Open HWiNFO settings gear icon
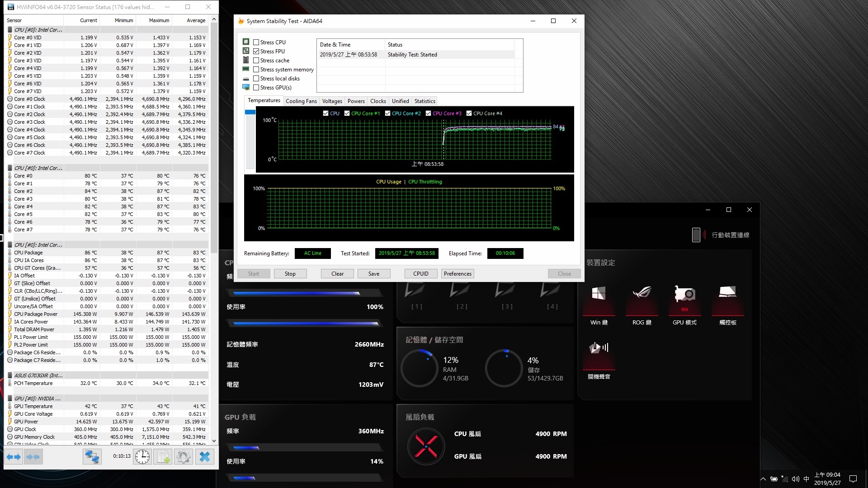 (184, 457)
